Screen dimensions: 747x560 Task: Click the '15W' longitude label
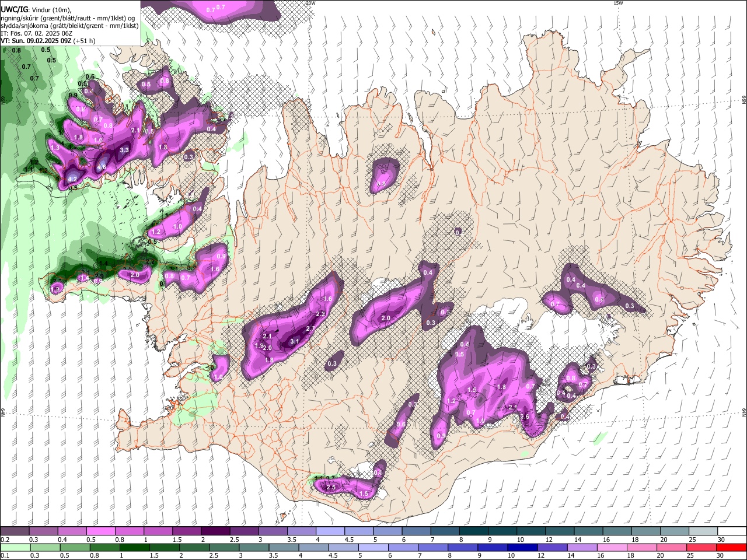click(x=618, y=3)
